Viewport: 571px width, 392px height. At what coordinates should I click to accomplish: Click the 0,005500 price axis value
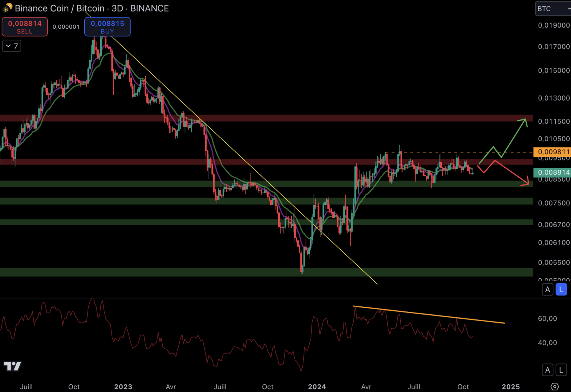[x=554, y=262]
